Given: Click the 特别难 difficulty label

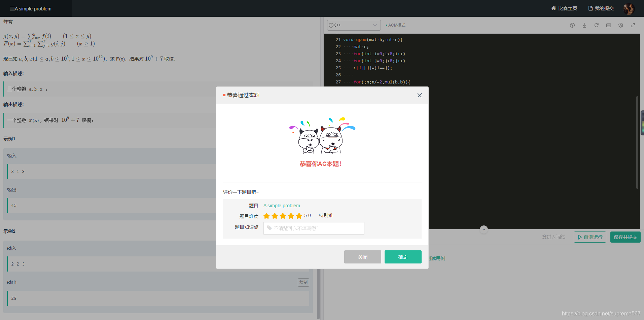Looking at the screenshot, I should point(326,215).
